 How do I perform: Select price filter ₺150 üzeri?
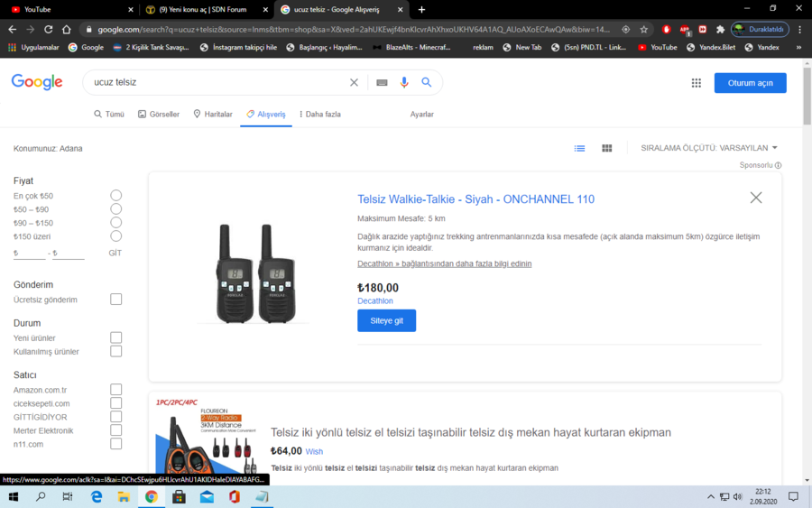pyautogui.click(x=116, y=236)
